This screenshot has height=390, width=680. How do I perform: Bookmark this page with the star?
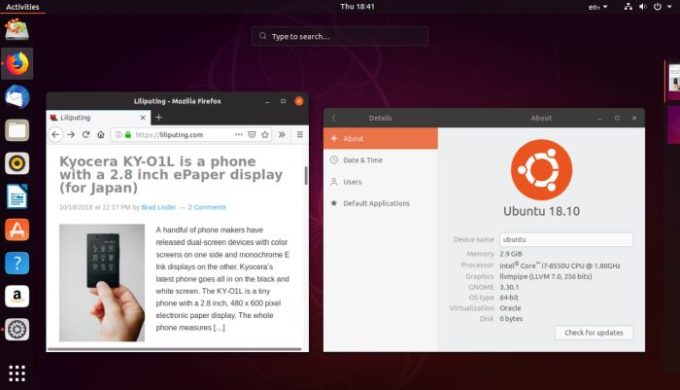[x=265, y=134]
